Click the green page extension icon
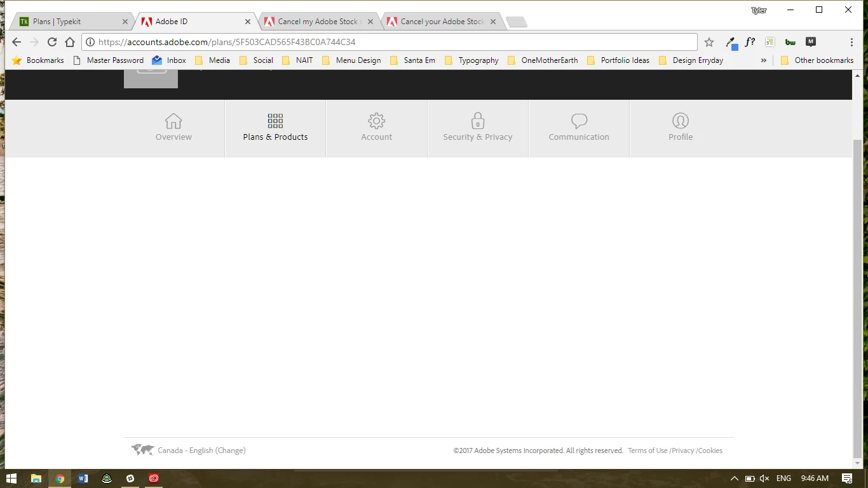The height and width of the screenshot is (488, 868). [x=770, y=42]
